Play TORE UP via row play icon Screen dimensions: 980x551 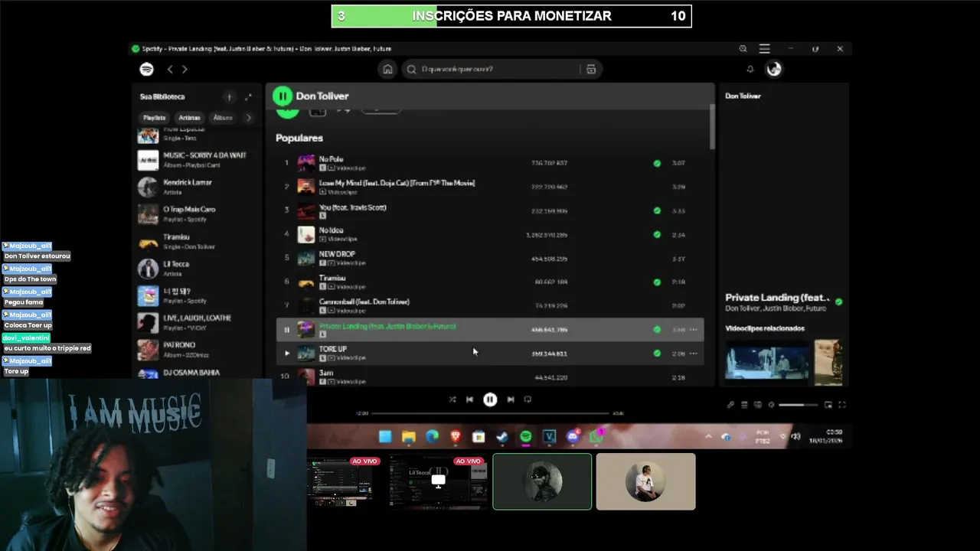(287, 354)
